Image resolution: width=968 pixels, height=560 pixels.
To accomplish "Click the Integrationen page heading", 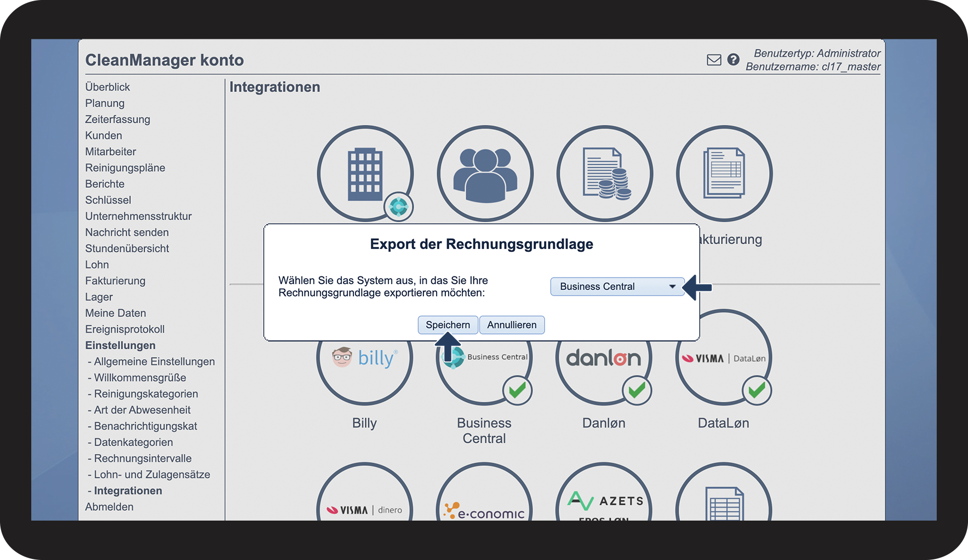I will 274,87.
